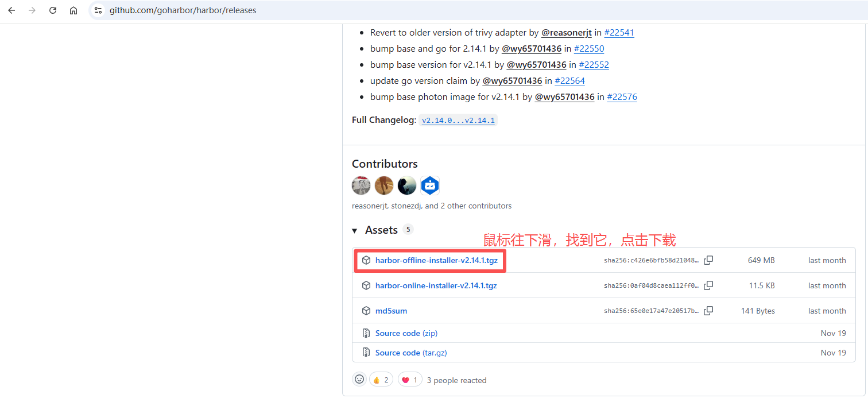Open @wy65701436 on the #22552 line
The width and height of the screenshot is (868, 398).
[x=536, y=65]
